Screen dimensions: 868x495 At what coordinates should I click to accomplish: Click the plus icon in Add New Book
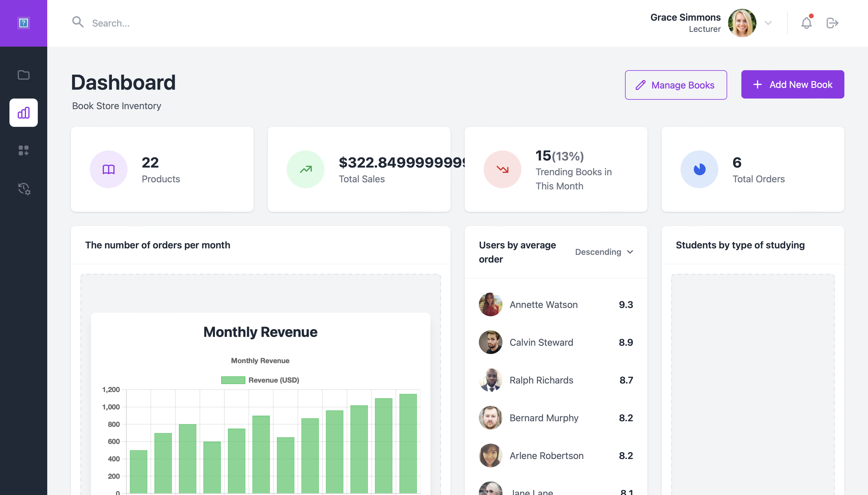[x=757, y=84]
